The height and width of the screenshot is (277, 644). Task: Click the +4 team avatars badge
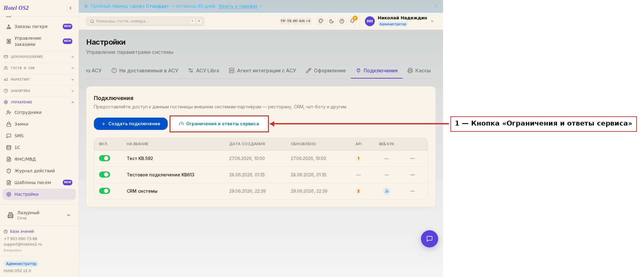[308, 21]
